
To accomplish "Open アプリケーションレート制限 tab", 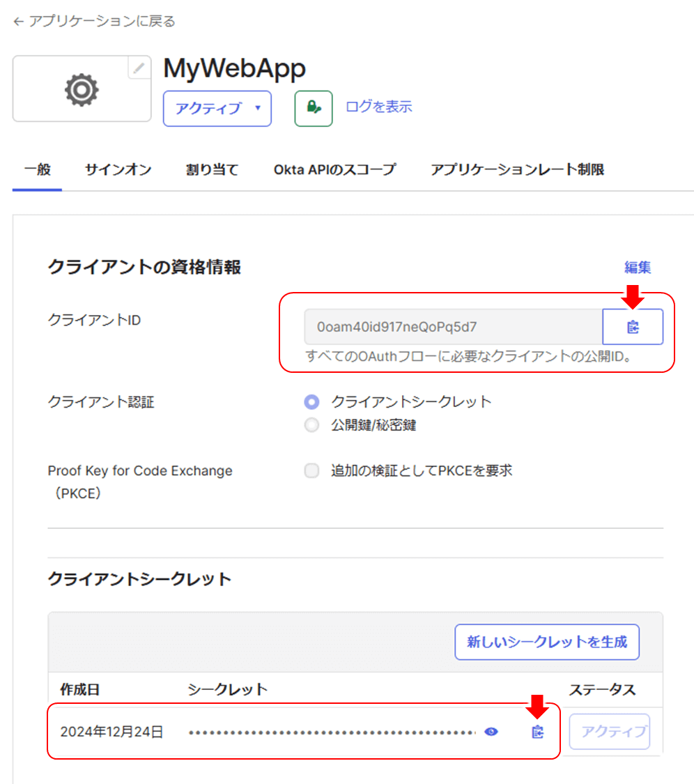I will 517,169.
